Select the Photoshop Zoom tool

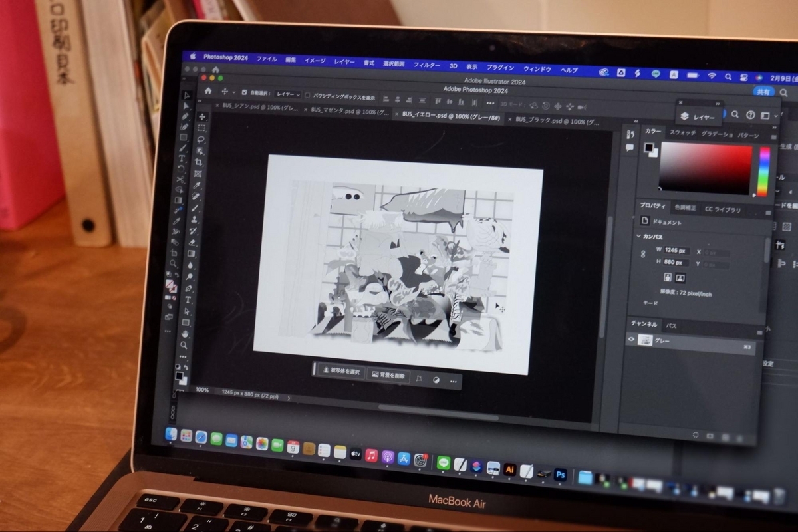point(184,345)
